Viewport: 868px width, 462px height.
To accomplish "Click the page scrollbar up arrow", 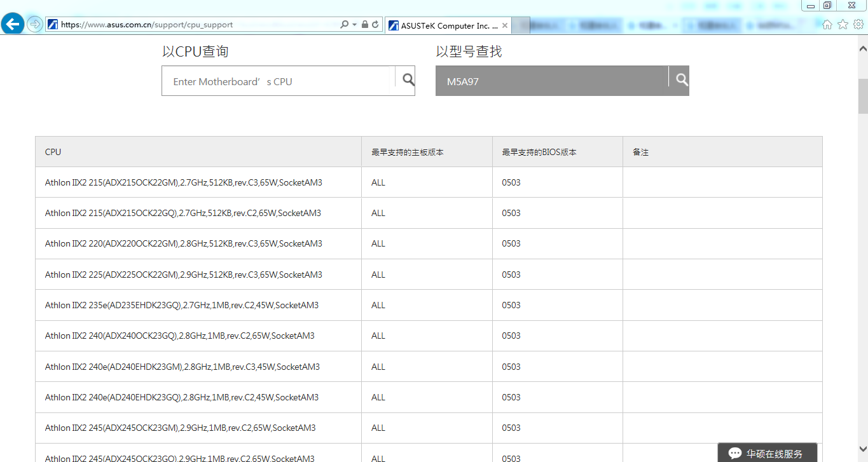I will click(863, 48).
